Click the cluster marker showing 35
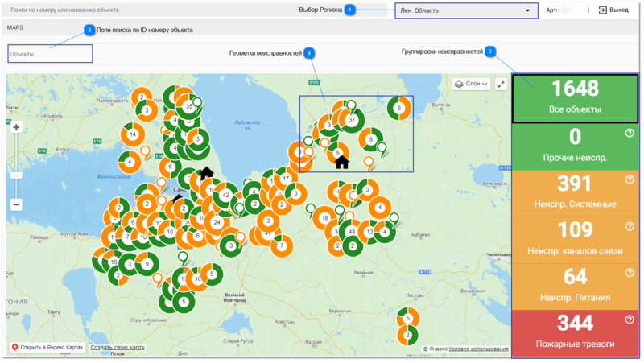The height and width of the screenshot is (363, 644). point(188,106)
